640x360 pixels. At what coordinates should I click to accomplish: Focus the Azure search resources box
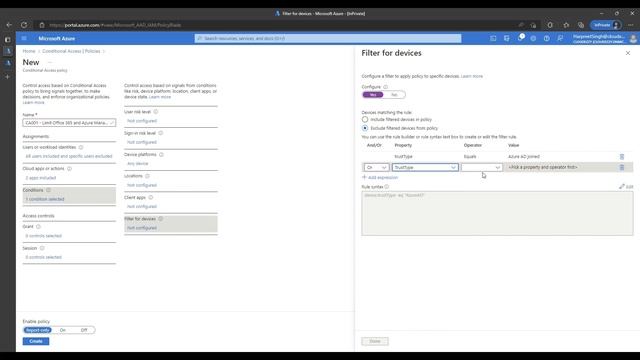pos(328,38)
